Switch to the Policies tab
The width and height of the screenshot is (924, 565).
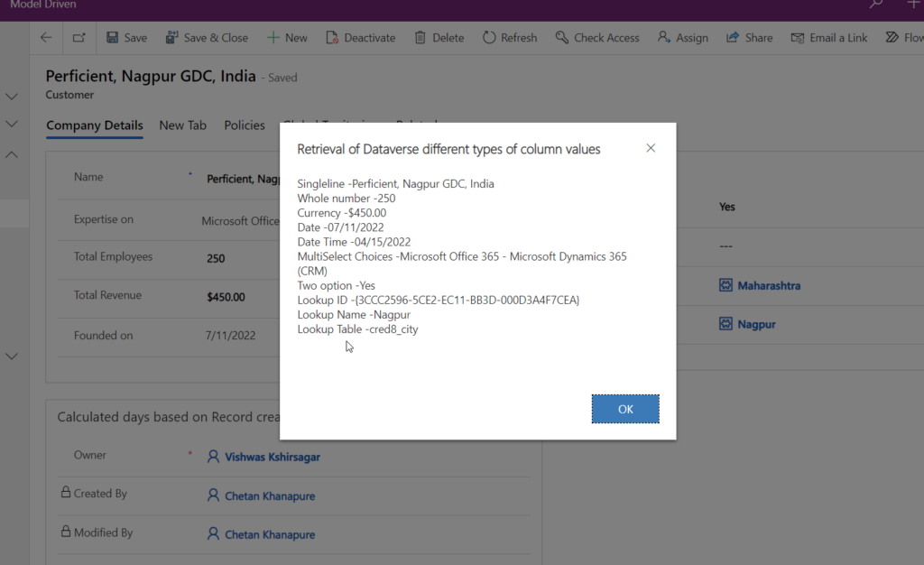coord(245,125)
